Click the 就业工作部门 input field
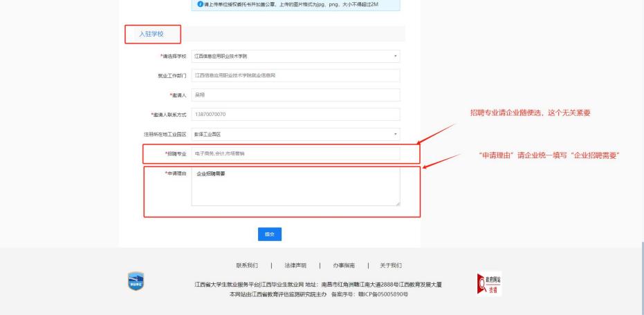The image size is (644, 315). coord(296,75)
